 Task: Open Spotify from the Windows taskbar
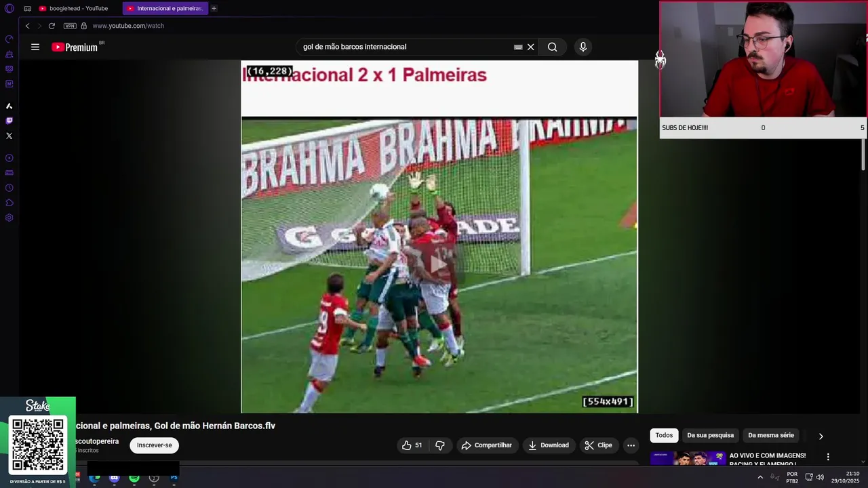134,478
